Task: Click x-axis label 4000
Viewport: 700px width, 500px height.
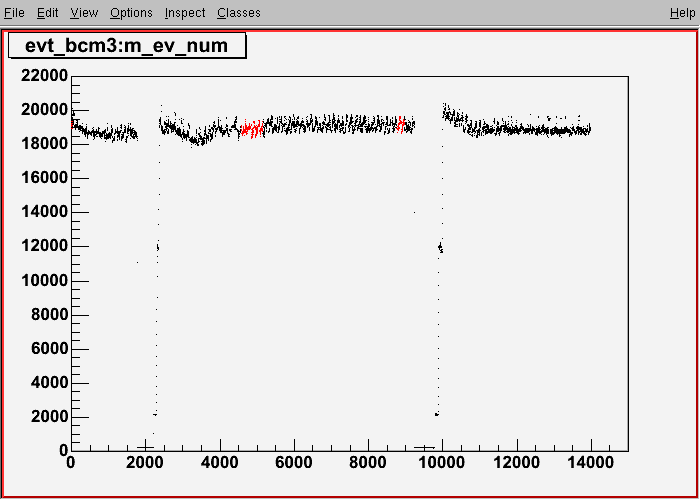Action: pos(220,463)
